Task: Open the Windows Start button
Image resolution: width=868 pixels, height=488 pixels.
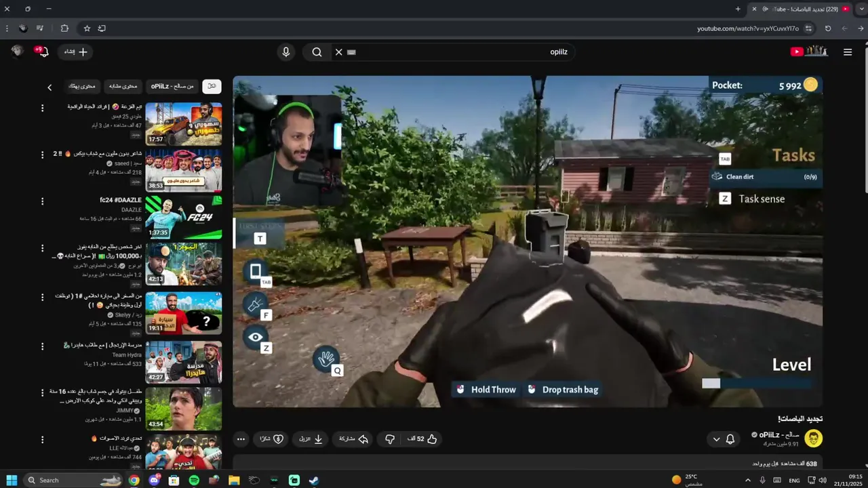Action: pos(12,480)
